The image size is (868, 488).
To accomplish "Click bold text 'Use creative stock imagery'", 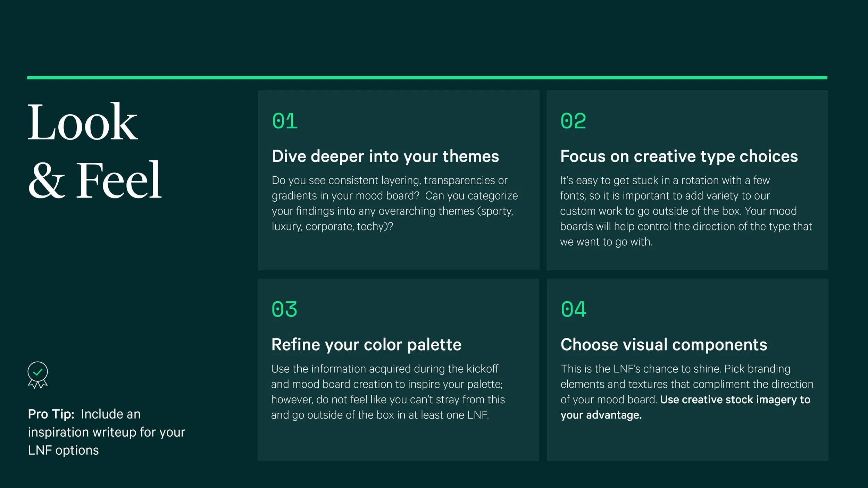I will pyautogui.click(x=729, y=400).
